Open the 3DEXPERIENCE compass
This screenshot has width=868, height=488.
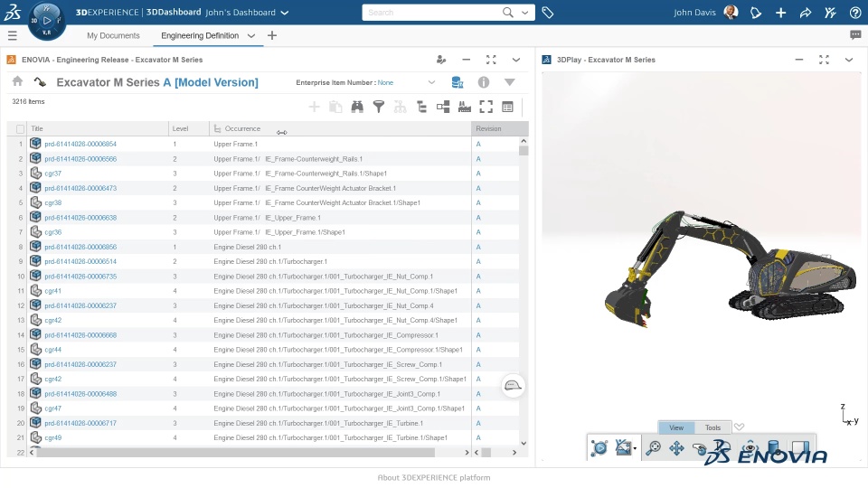[46, 21]
